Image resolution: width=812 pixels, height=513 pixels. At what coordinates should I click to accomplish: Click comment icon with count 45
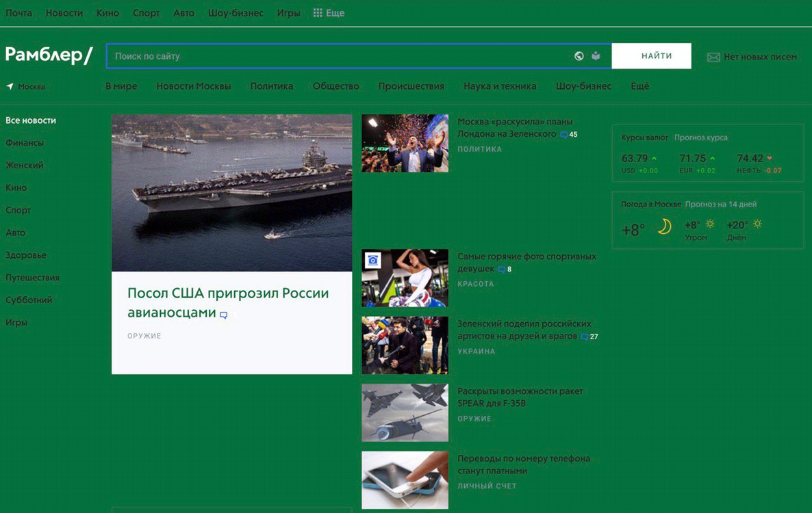pos(563,135)
